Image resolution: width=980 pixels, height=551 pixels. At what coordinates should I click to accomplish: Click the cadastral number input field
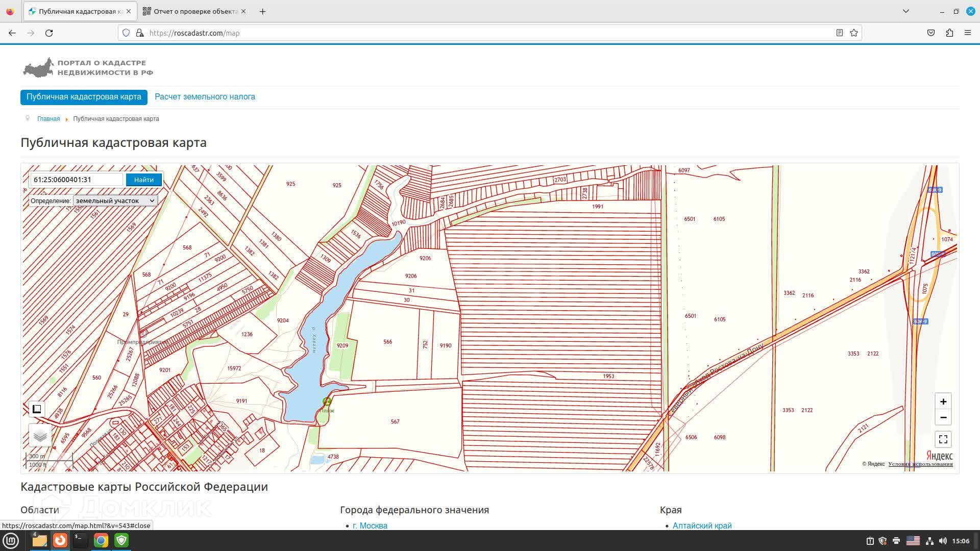click(77, 180)
